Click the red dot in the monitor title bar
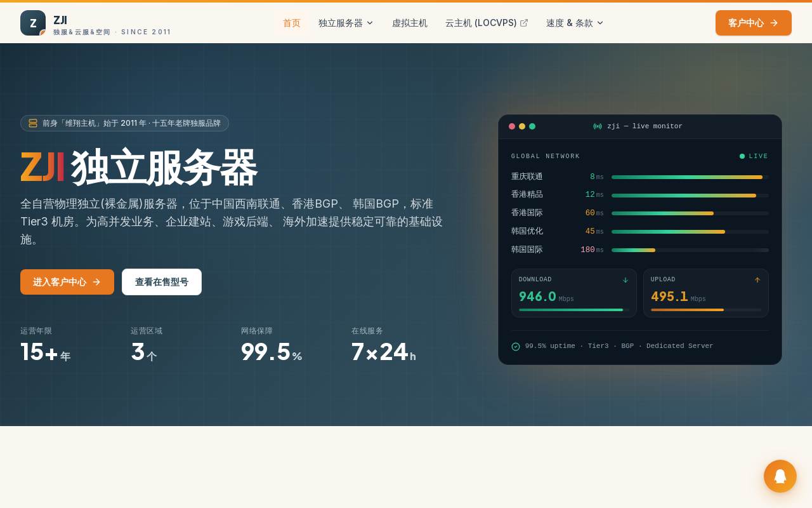The height and width of the screenshot is (508, 812). click(512, 126)
